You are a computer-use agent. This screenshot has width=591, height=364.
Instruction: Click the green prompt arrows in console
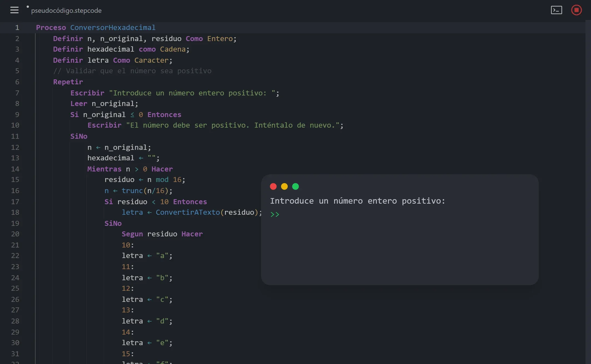tap(275, 214)
